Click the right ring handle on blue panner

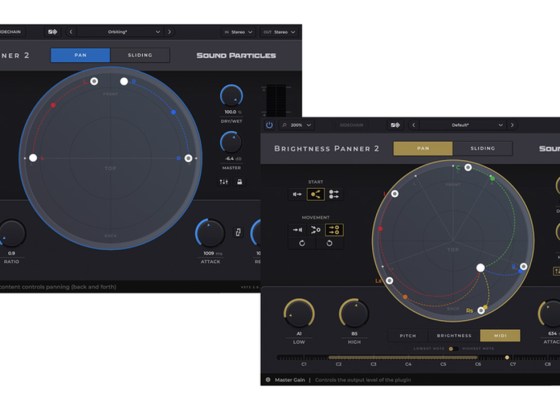(x=188, y=158)
